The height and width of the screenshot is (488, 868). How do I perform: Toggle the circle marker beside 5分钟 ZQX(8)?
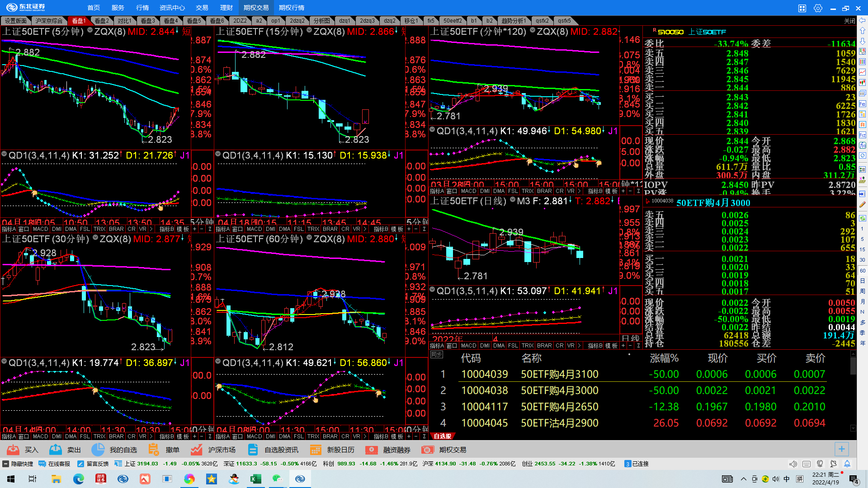point(90,30)
